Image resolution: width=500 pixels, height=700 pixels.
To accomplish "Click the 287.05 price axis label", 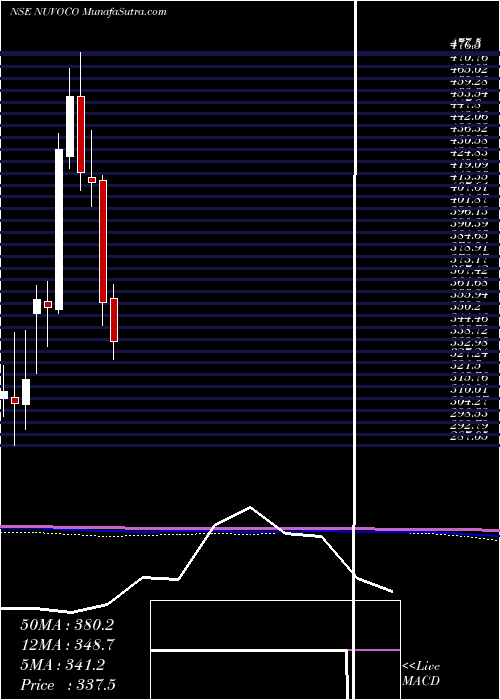I will (470, 438).
